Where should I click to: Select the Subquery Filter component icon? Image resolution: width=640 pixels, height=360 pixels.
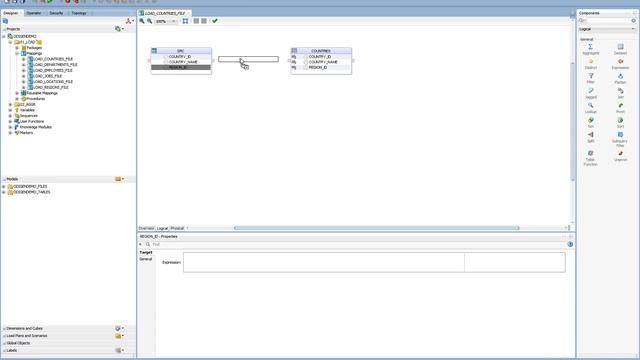tap(620, 135)
